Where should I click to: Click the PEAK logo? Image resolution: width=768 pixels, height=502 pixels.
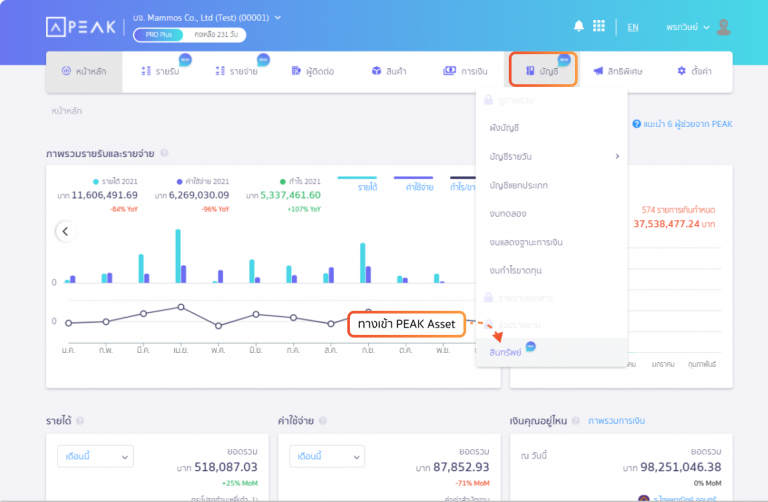click(81, 27)
